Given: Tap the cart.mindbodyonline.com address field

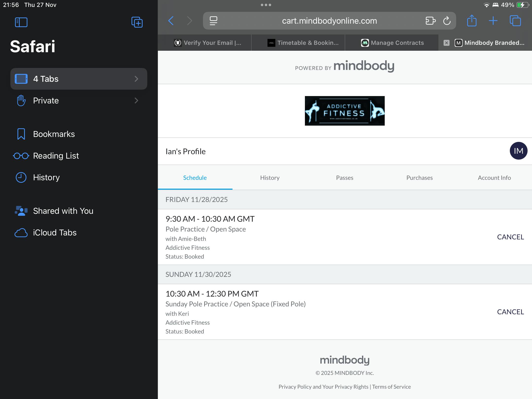Looking at the screenshot, I should click(329, 21).
